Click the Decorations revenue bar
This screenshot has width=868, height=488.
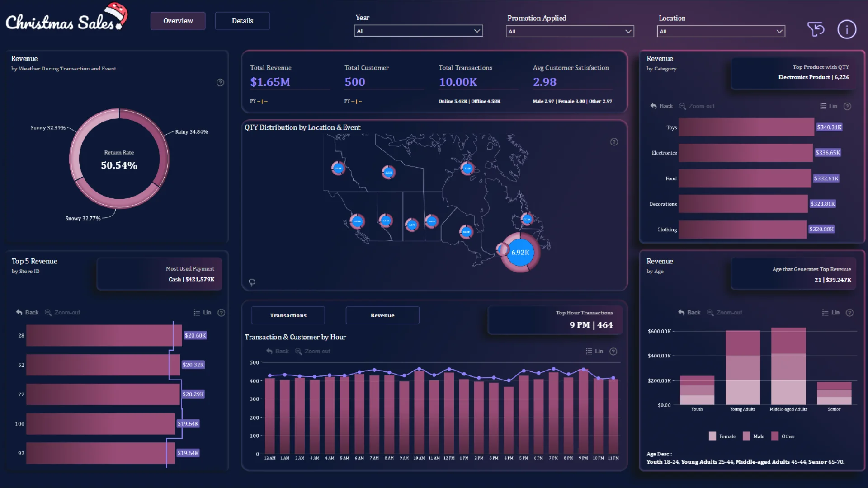tap(743, 204)
